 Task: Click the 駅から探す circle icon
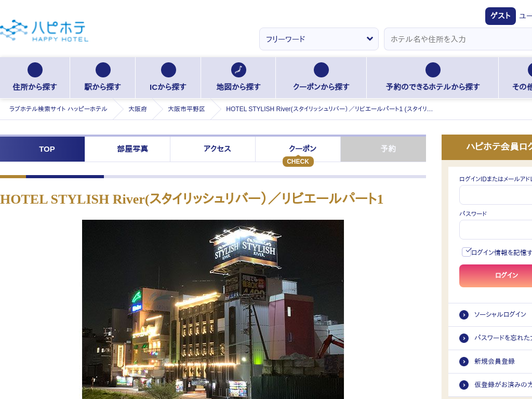coord(103,70)
